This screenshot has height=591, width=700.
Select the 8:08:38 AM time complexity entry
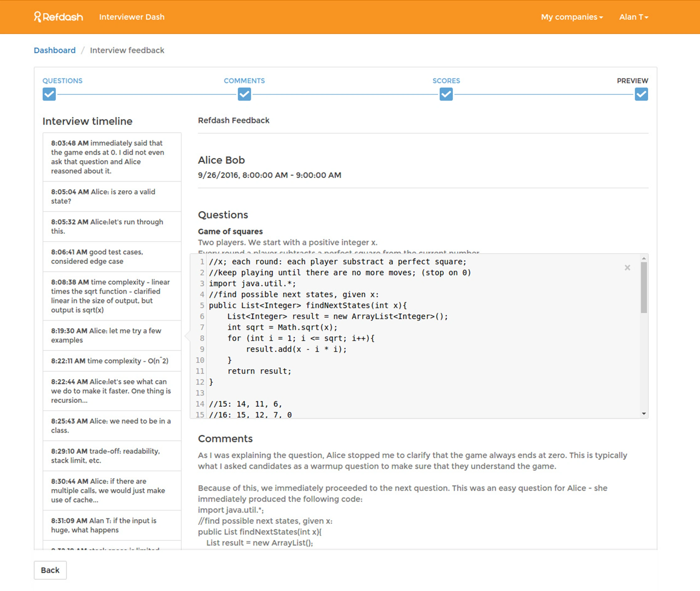coord(112,296)
